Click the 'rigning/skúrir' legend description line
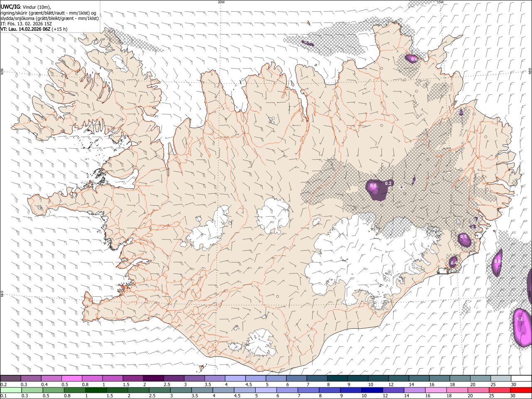Viewport: 532px width, 399px height. (48, 12)
